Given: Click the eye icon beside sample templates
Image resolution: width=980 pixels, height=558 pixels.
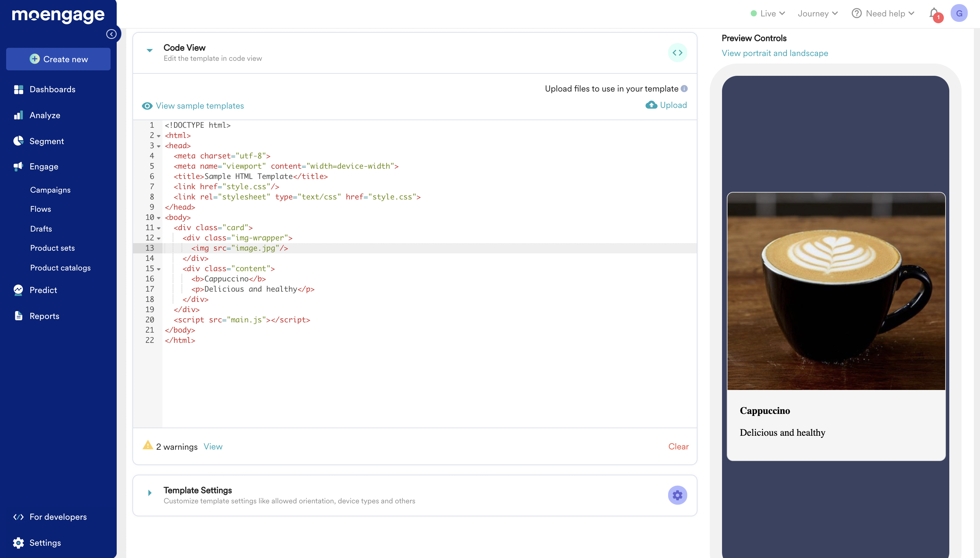Looking at the screenshot, I should coord(147,106).
